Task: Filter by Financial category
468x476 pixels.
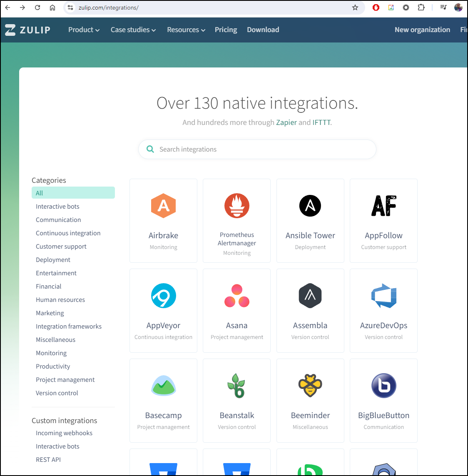Action: coord(49,287)
